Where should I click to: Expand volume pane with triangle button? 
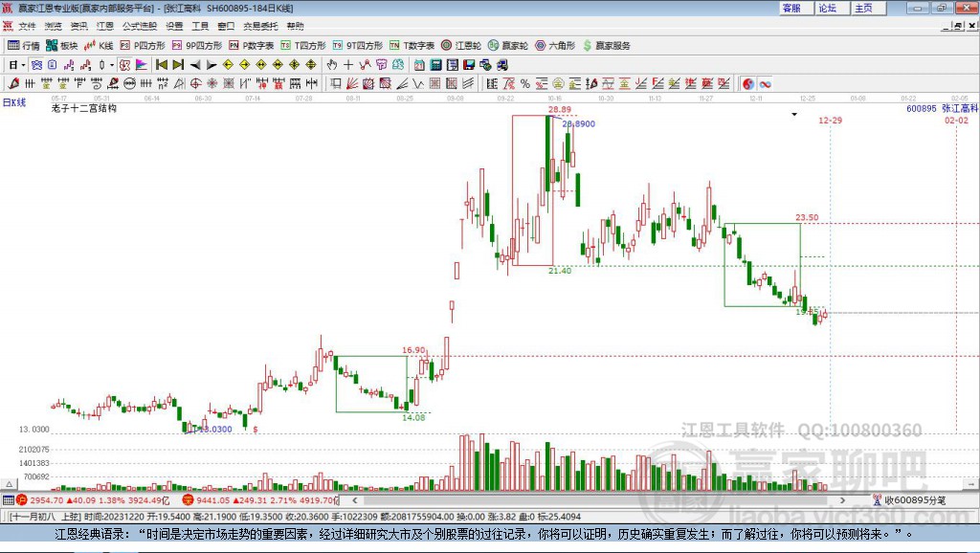(x=9, y=484)
